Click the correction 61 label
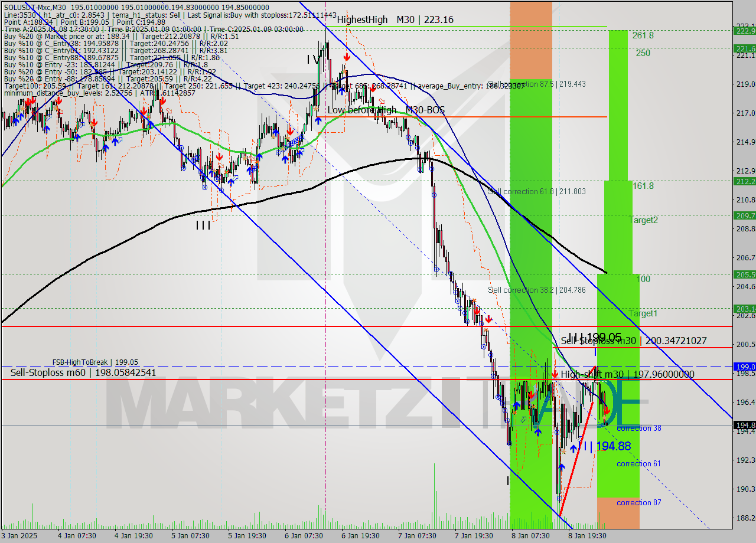 (x=639, y=463)
